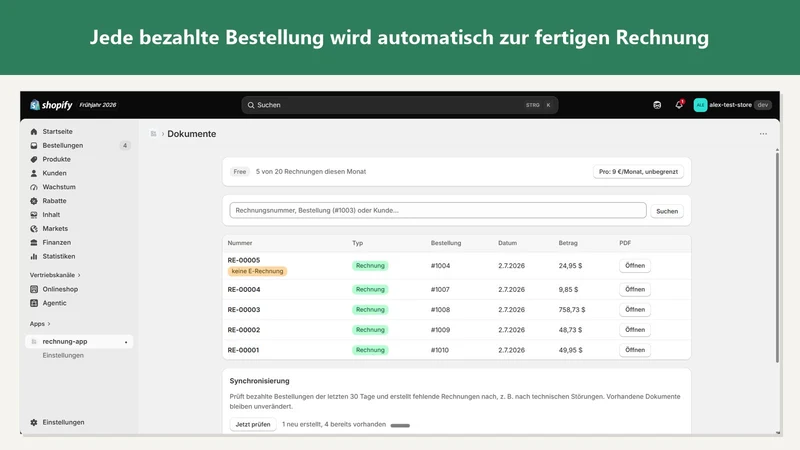Open Finanzen in sidebar

pyautogui.click(x=57, y=242)
